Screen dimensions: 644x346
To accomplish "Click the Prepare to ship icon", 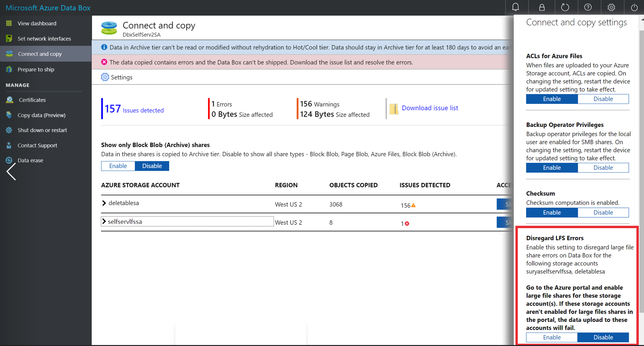I will coord(9,69).
